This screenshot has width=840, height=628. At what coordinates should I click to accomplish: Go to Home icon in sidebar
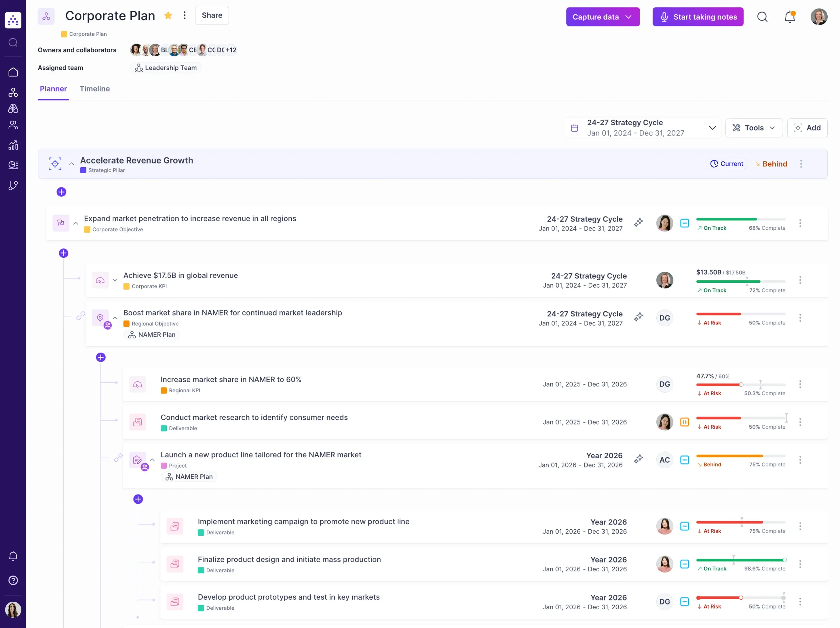13,72
